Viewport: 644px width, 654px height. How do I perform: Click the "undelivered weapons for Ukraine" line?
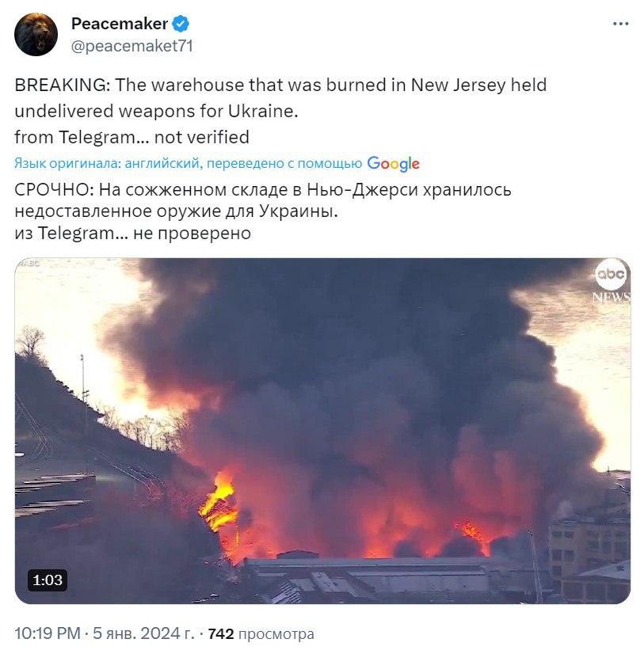point(156,111)
